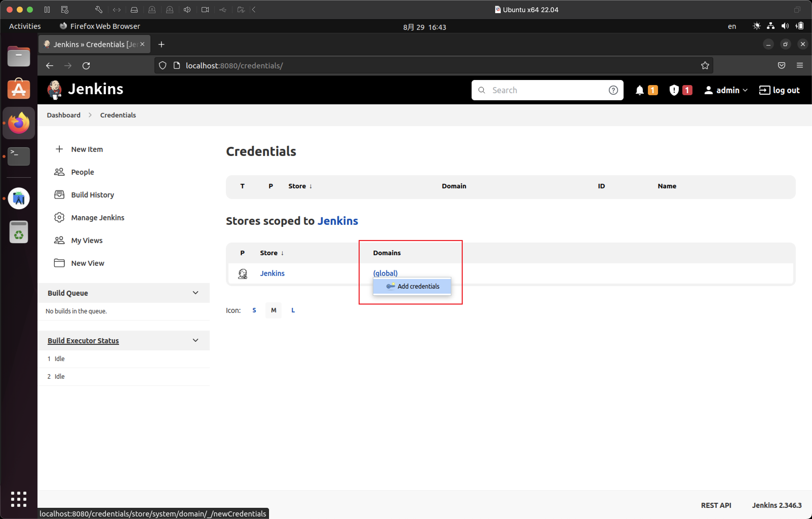Sort scoped stores by Store column
Image resolution: width=812 pixels, height=519 pixels.
tap(272, 253)
